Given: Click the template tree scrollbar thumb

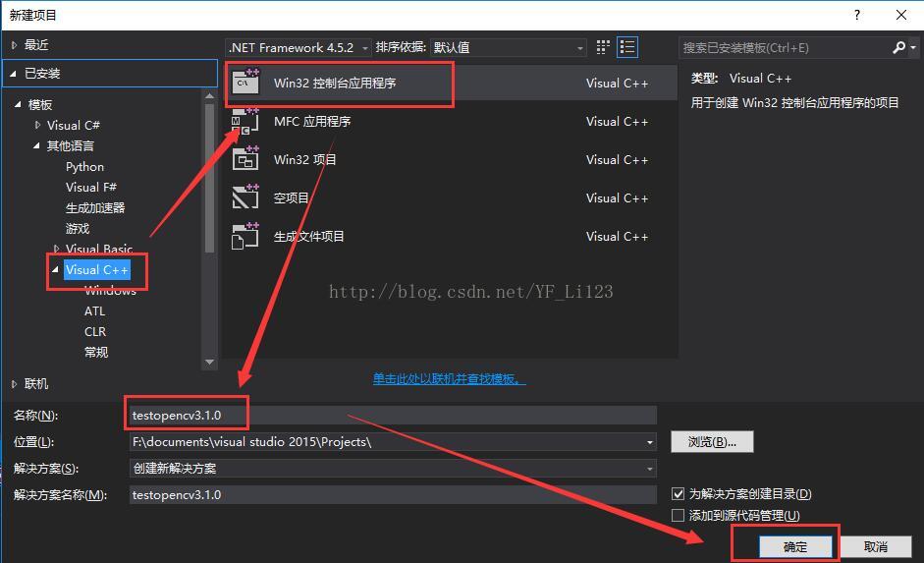Looking at the screenshot, I should click(x=210, y=178).
